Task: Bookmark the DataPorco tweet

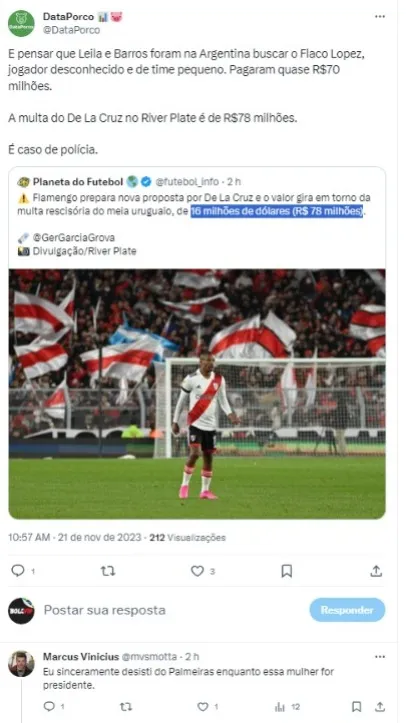Action: [x=287, y=571]
